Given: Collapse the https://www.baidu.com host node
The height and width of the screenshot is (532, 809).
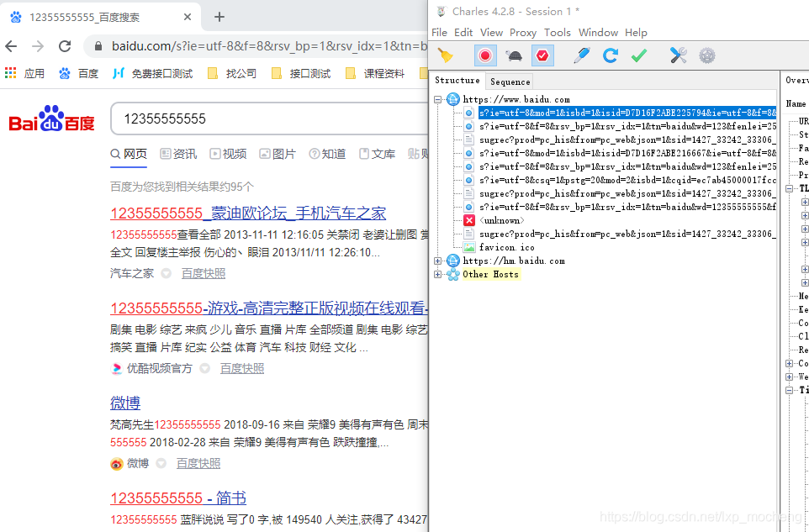Looking at the screenshot, I should coord(437,99).
